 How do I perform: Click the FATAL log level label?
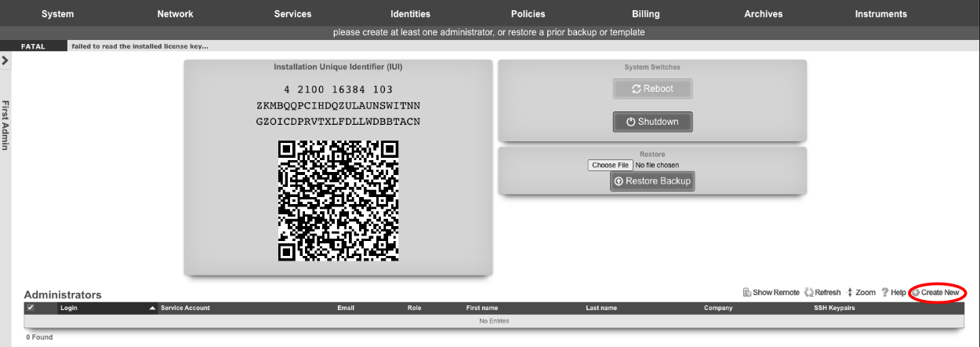[33, 46]
